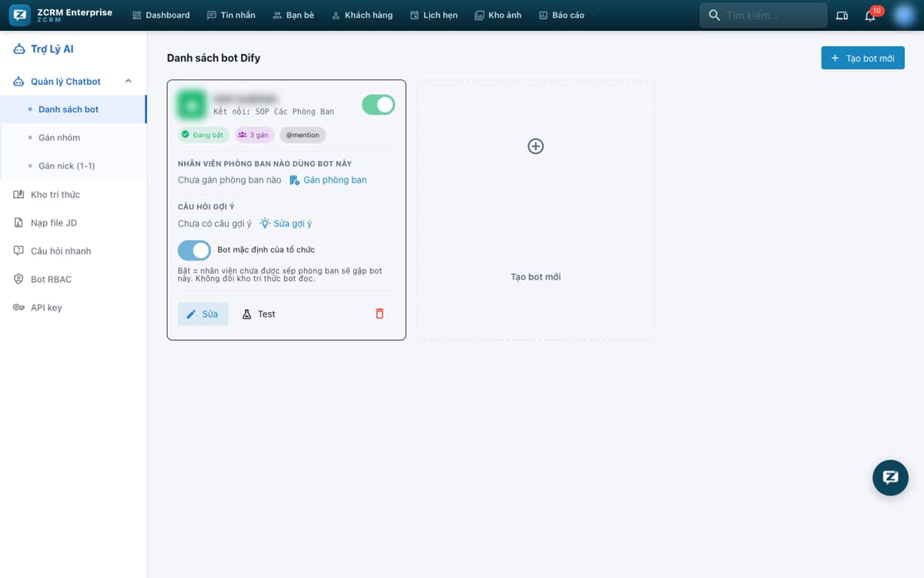Open the devices icon in top bar
Viewport: 924px width, 578px height.
click(842, 15)
